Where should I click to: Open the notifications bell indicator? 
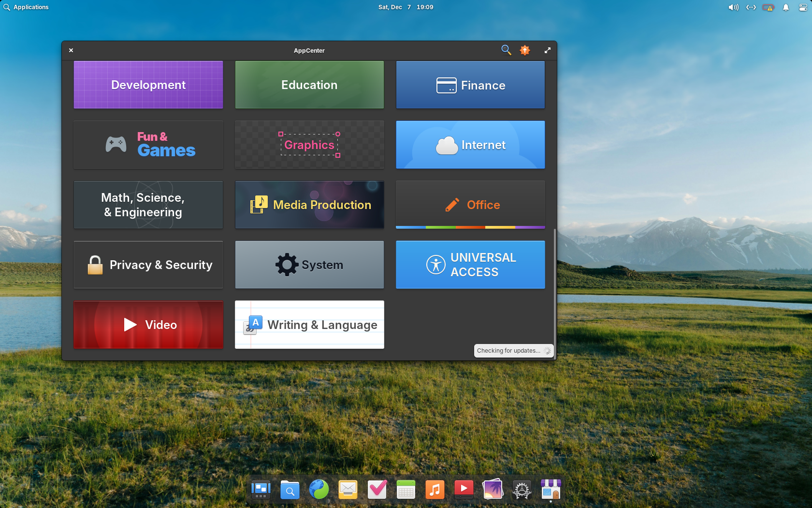[x=786, y=7]
